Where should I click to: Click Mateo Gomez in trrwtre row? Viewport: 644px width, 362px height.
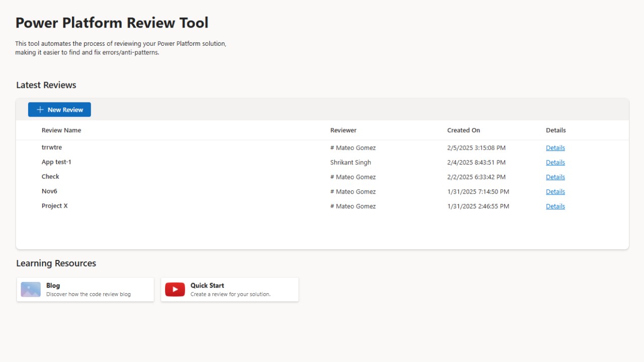(x=353, y=148)
